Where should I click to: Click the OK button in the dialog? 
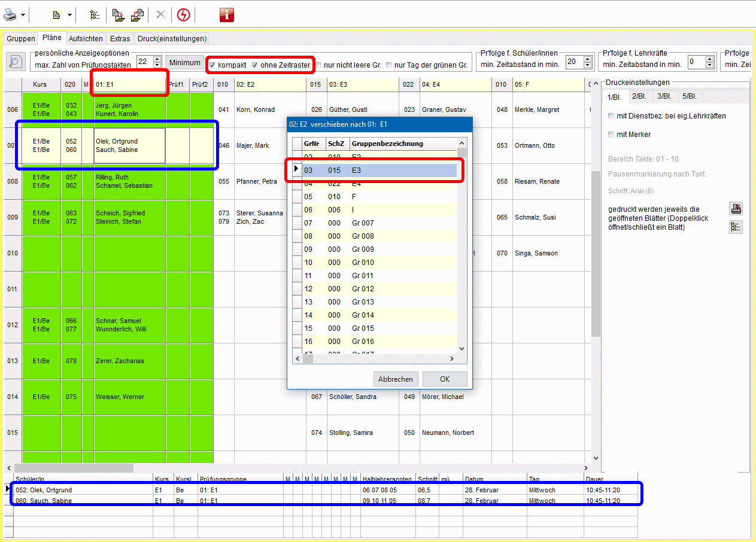pyautogui.click(x=444, y=379)
